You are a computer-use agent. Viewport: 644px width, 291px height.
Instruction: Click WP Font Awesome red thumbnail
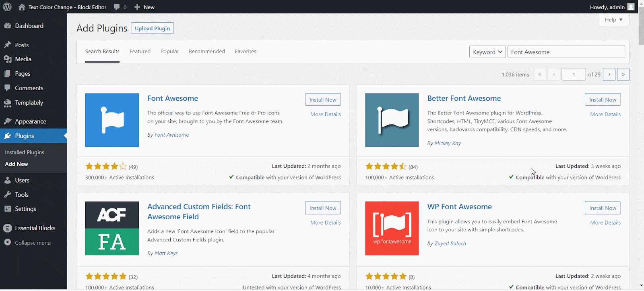[x=392, y=229]
